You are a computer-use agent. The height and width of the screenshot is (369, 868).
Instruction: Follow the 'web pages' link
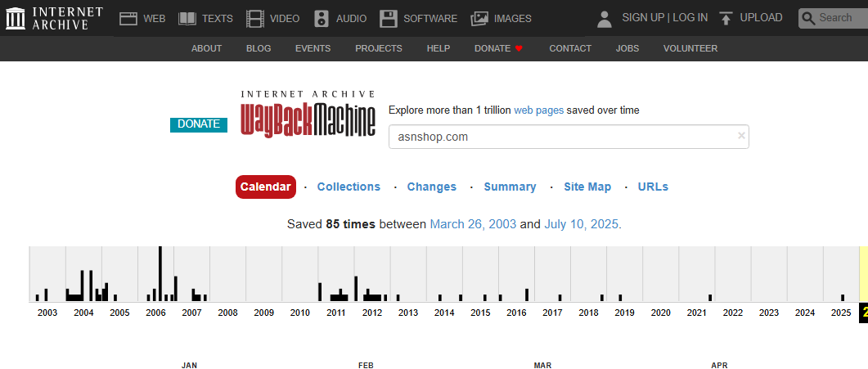click(538, 110)
